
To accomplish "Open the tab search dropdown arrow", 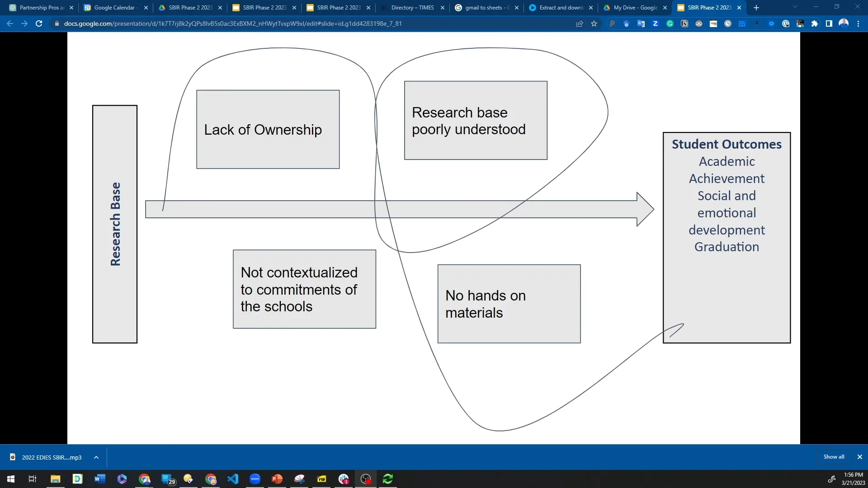I will click(794, 7).
